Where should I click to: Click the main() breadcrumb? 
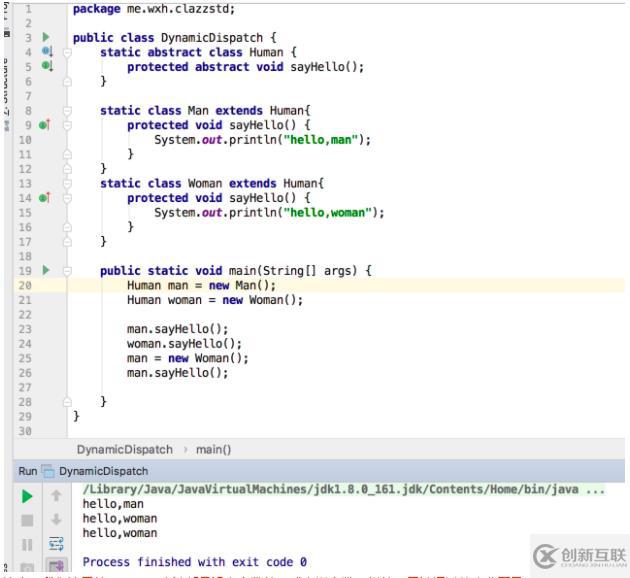point(213,449)
